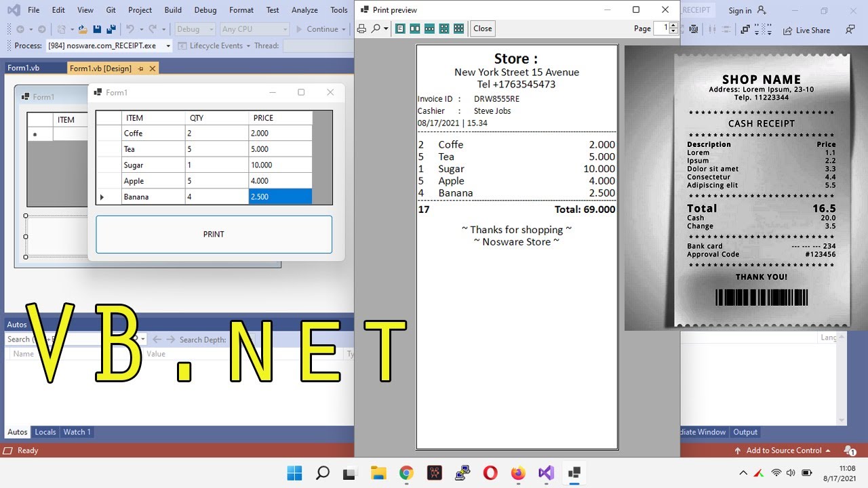Switch to the Watch 1 tab
The image size is (868, 488).
(x=77, y=432)
